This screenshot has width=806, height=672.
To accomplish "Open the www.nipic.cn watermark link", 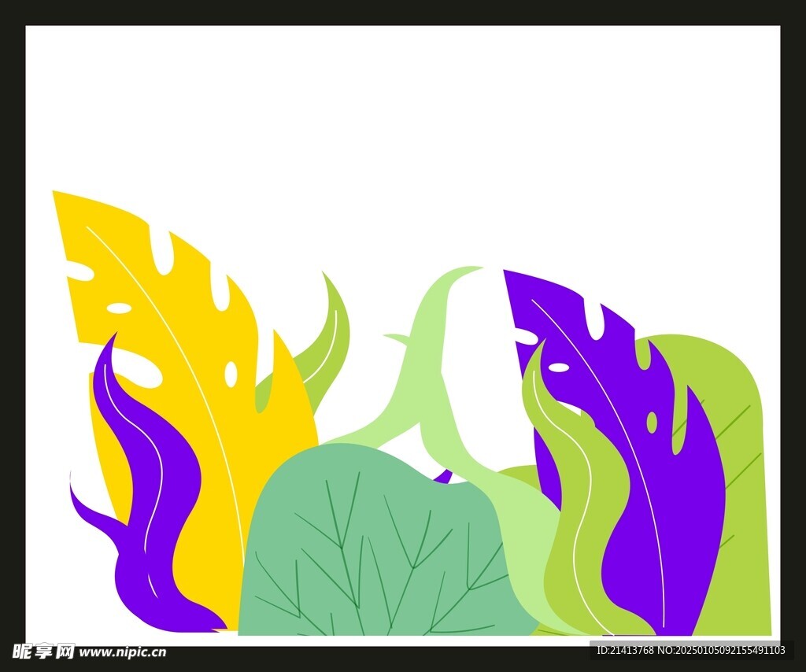I will pyautogui.click(x=123, y=652).
